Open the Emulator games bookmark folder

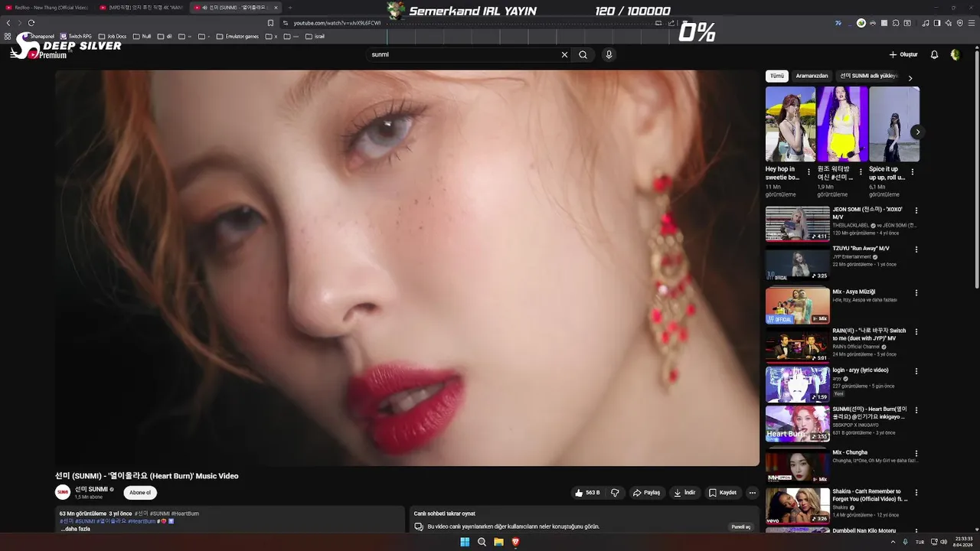click(x=237, y=36)
